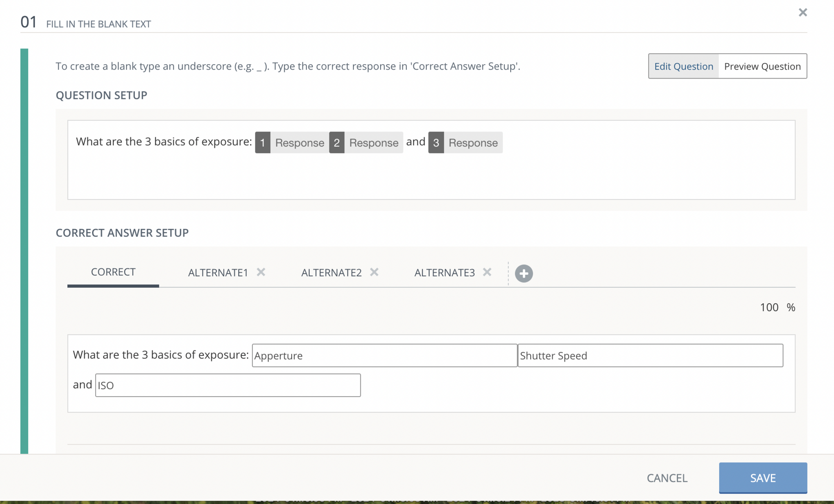834x504 pixels.
Task: Remove the ALTERNATE1 tab with its X icon
Action: point(261,272)
